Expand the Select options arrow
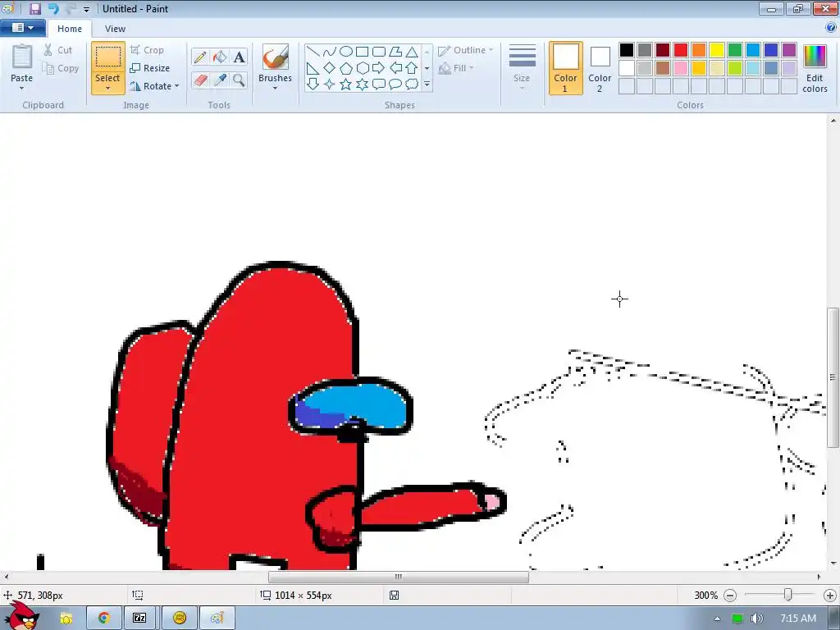Screen dimensions: 840x630 (x=108, y=89)
